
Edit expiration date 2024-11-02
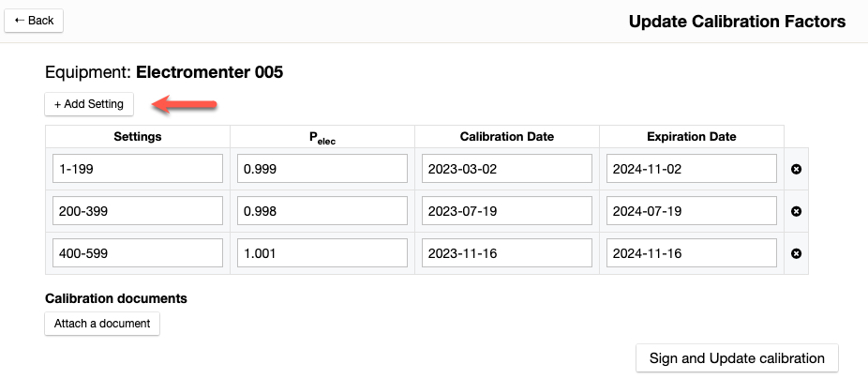click(x=692, y=169)
